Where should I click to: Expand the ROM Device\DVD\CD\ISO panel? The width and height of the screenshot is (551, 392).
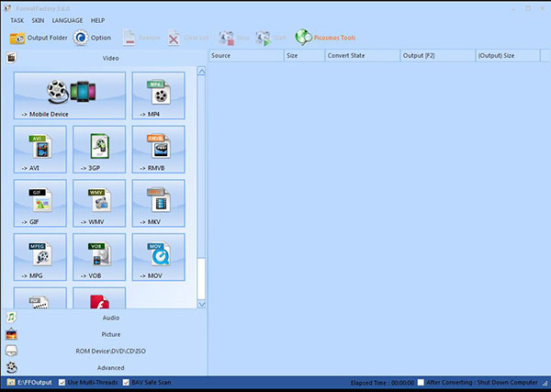(x=104, y=351)
